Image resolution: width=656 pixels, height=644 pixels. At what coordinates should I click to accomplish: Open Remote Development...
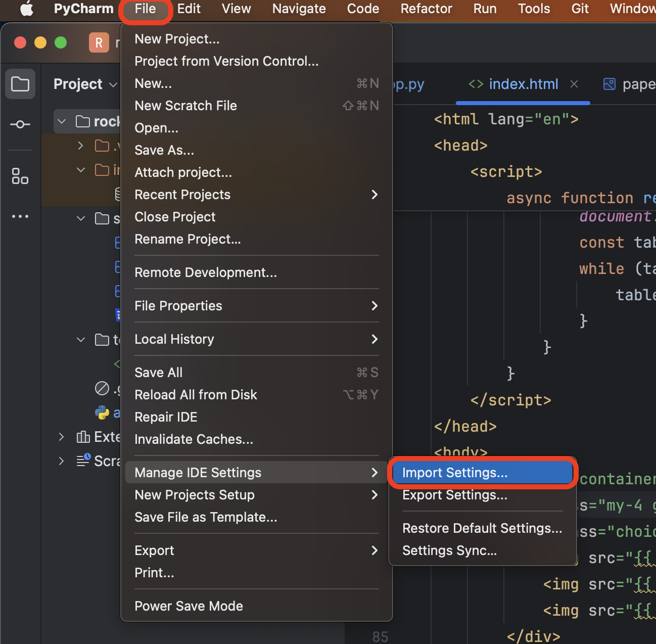point(257,272)
